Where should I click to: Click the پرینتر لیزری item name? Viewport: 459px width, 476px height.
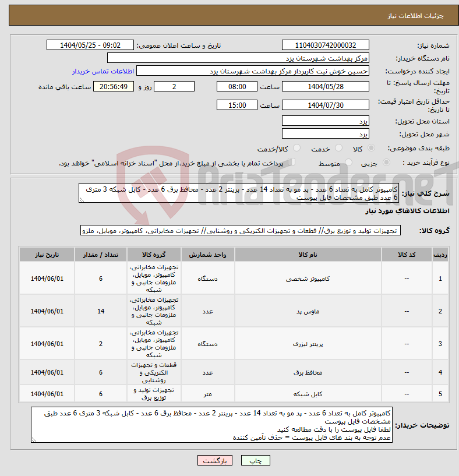click(308, 344)
